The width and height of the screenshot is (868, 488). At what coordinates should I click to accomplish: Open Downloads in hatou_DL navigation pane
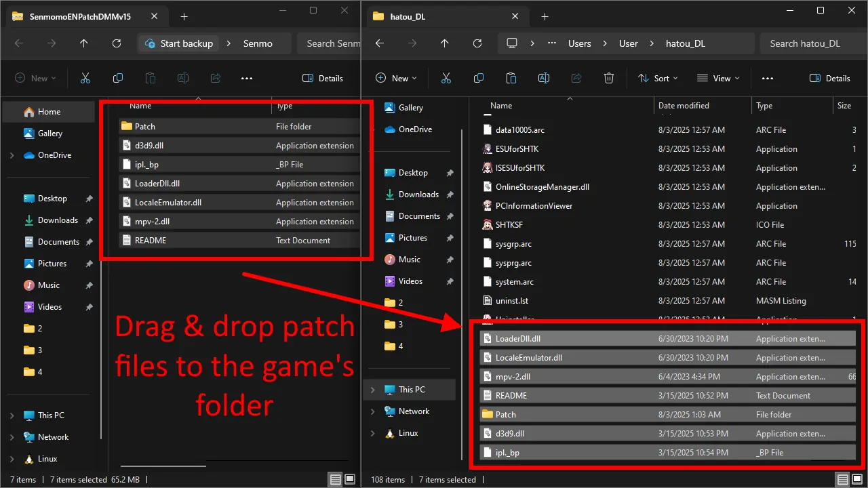(x=418, y=195)
